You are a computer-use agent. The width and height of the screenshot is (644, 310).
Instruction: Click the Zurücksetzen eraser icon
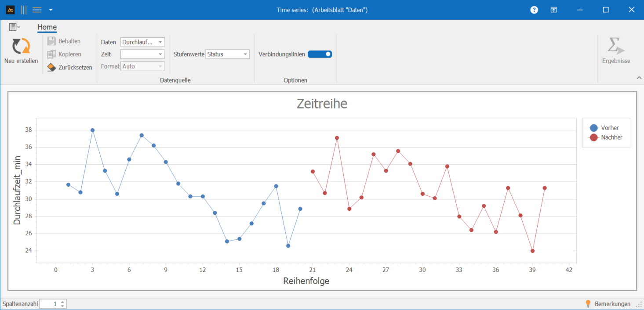[x=51, y=67]
